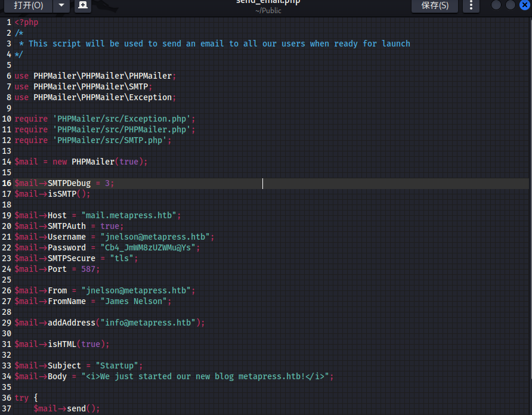
Task: Click the 'try {' statement on line 36
Action: [26, 398]
